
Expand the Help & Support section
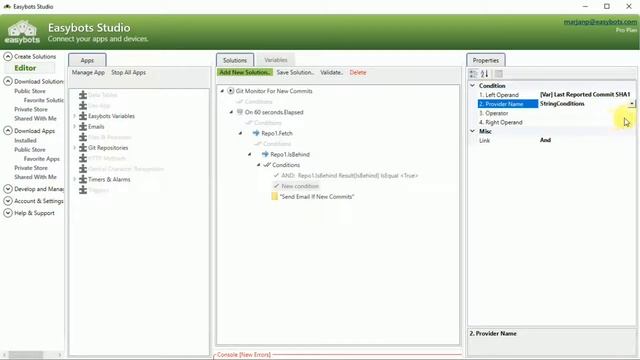click(8, 213)
